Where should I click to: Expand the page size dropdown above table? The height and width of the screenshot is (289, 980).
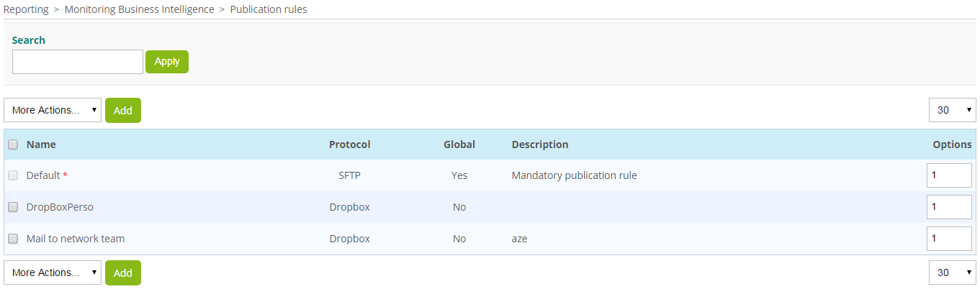[952, 110]
